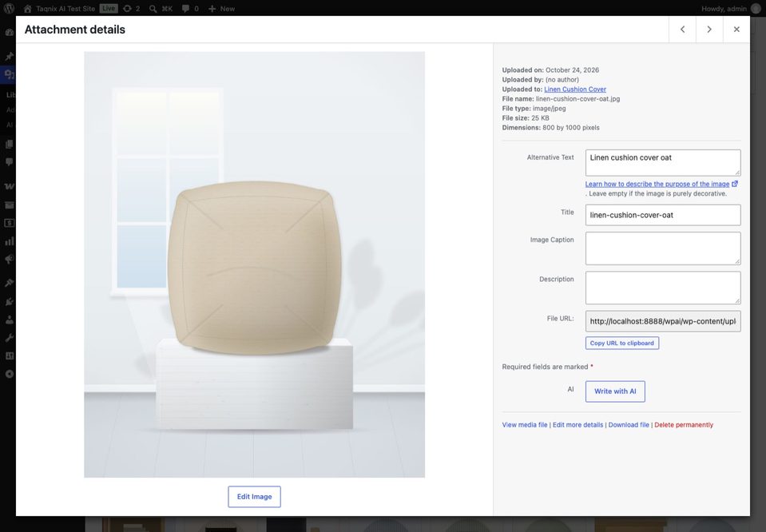Click the file name linen-cushion-cover-oat.jpg text
The image size is (766, 532).
click(x=577, y=99)
